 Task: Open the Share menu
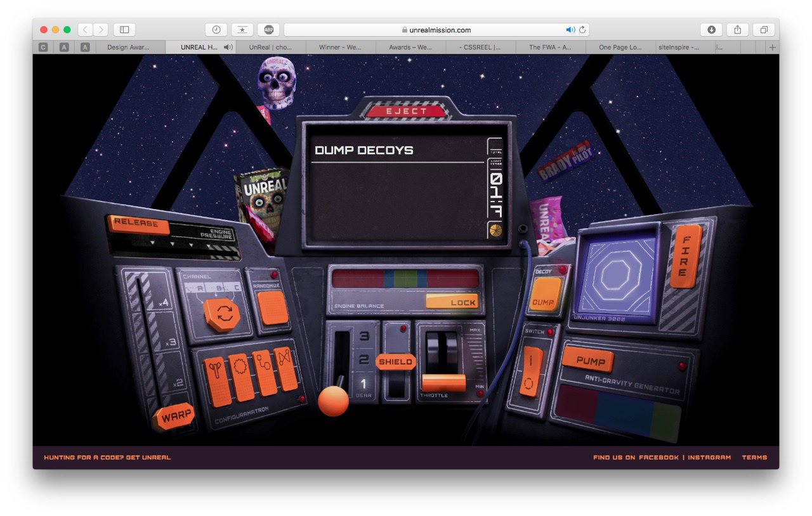click(738, 29)
